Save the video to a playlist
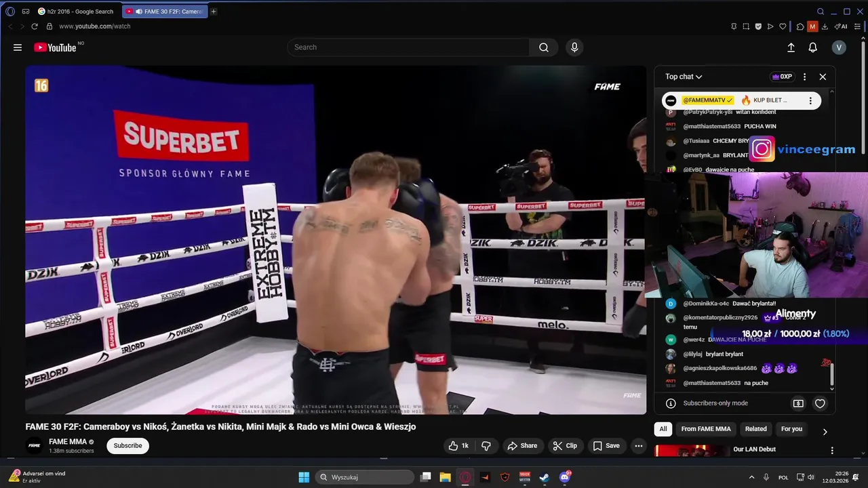 click(x=606, y=446)
